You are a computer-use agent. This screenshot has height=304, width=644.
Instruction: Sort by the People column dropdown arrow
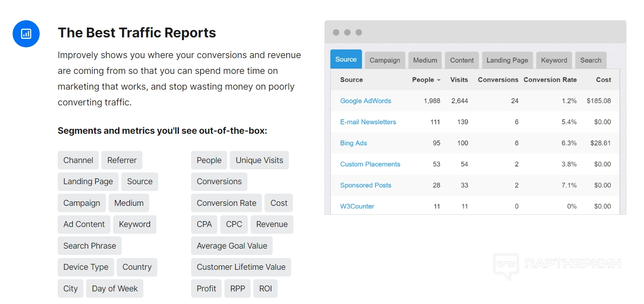coord(438,80)
